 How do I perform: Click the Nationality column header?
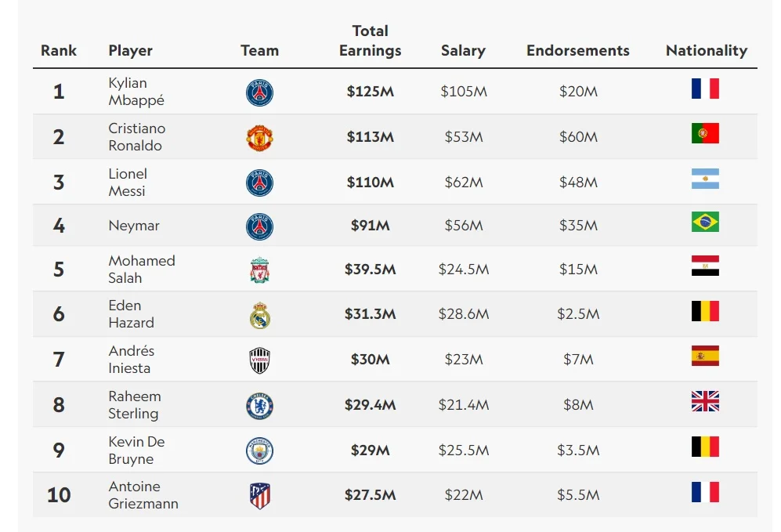(706, 51)
